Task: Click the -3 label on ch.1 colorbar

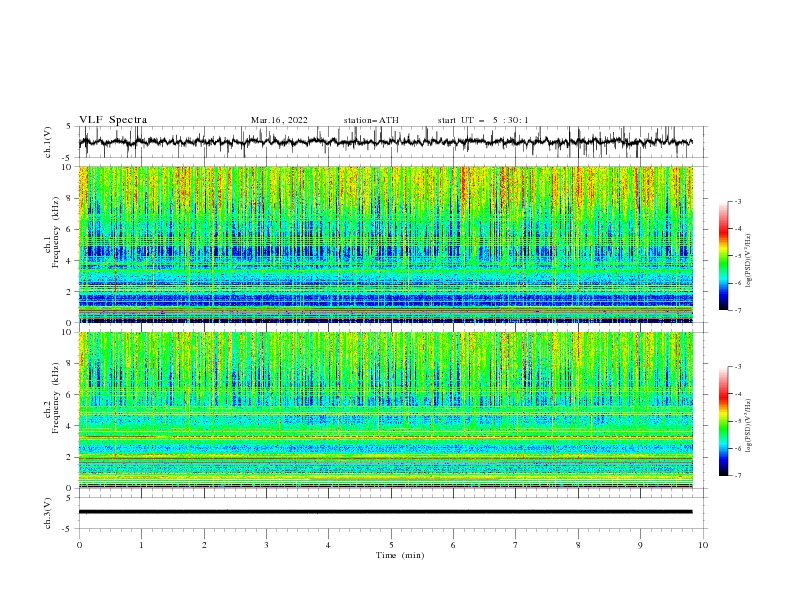Action: [x=738, y=201]
